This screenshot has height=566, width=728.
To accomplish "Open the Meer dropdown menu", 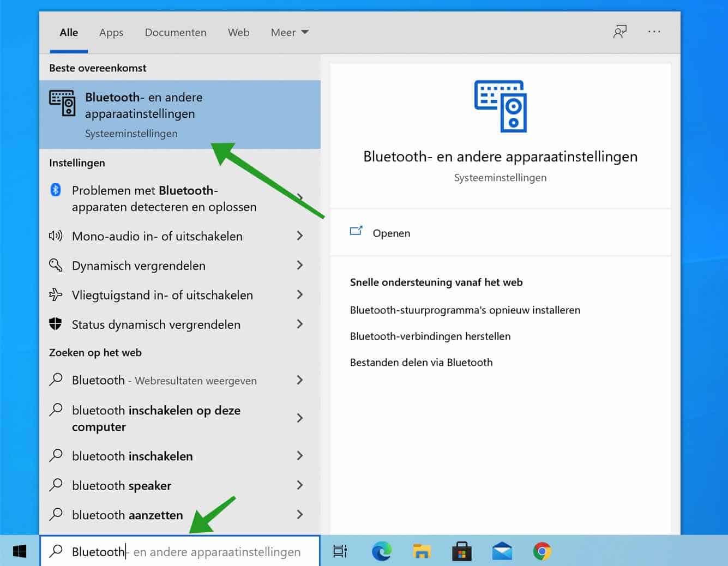I will 290,32.
